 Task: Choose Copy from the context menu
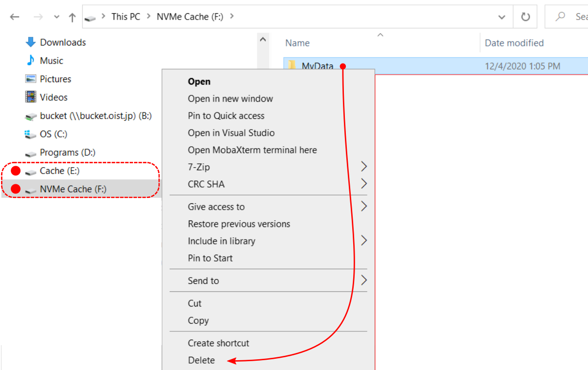pyautogui.click(x=198, y=321)
